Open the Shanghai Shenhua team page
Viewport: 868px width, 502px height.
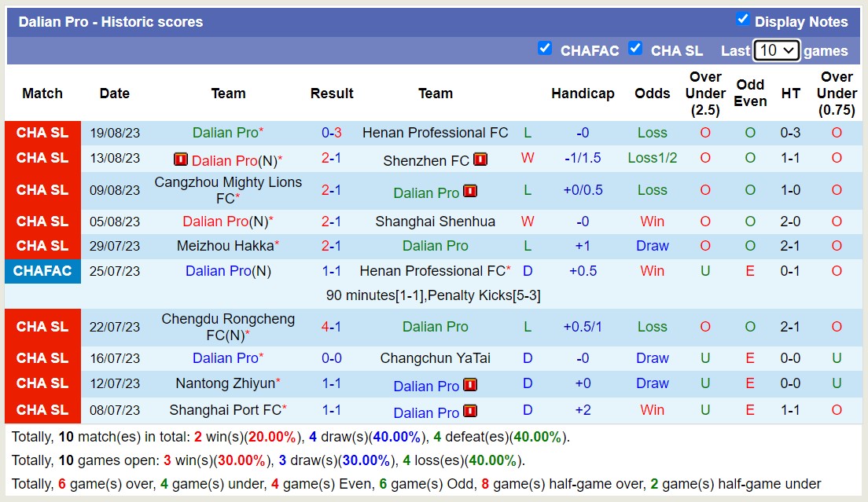tap(435, 221)
